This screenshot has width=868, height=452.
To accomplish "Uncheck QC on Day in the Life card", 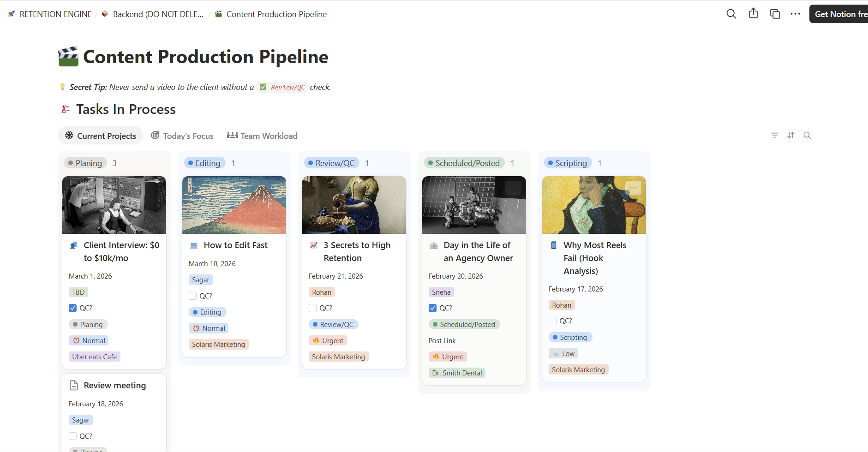I will click(x=433, y=308).
